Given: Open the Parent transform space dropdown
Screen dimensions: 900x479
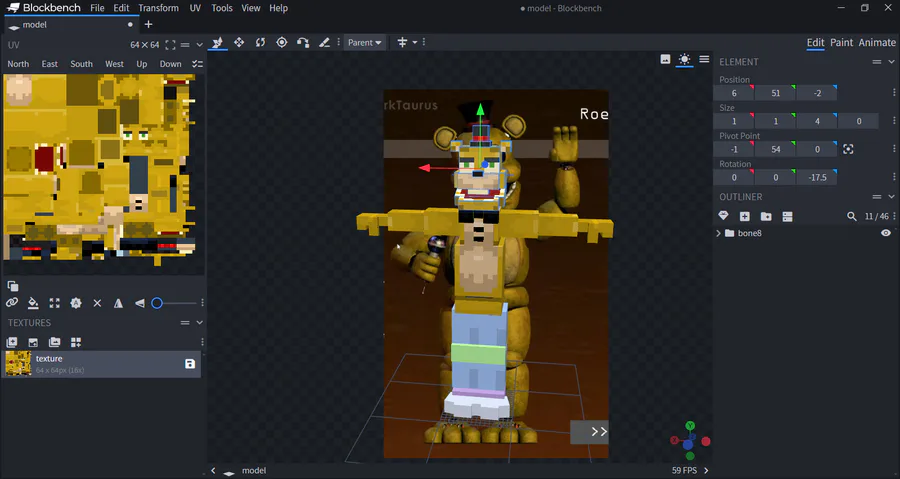Looking at the screenshot, I should 364,42.
